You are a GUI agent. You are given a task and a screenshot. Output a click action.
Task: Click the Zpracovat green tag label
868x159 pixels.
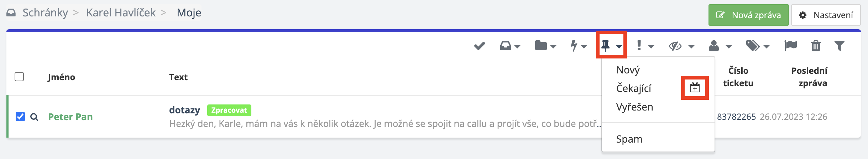click(x=229, y=110)
